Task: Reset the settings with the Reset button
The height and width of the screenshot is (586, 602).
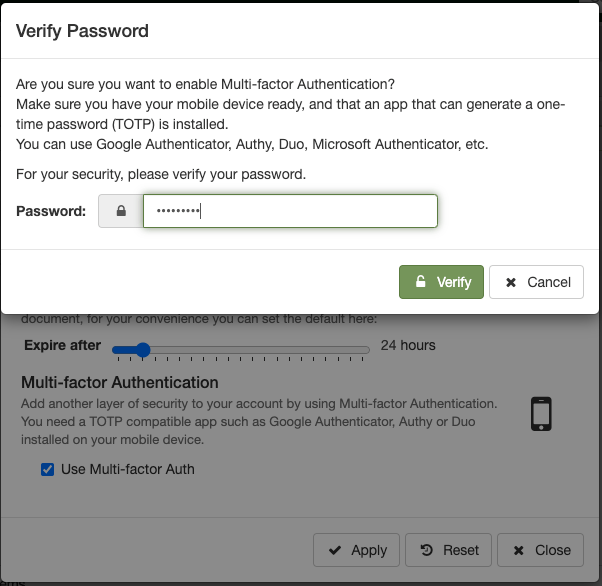Action: [449, 550]
